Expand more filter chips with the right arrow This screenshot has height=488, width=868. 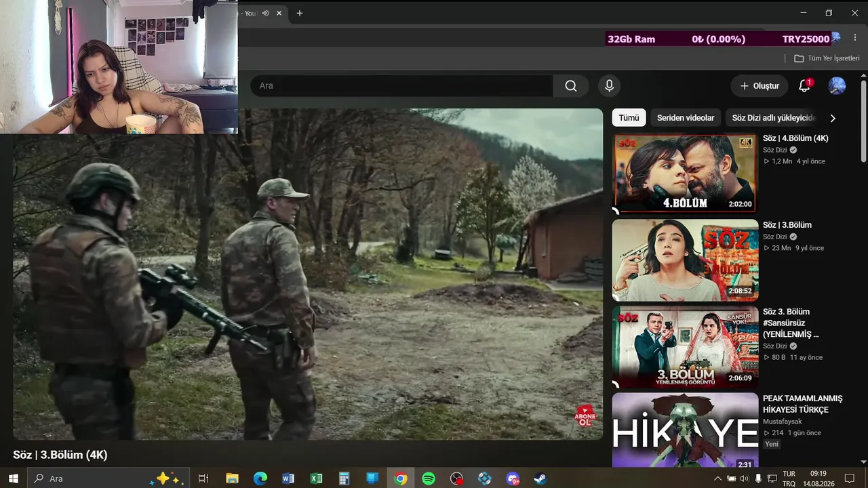[x=833, y=118]
